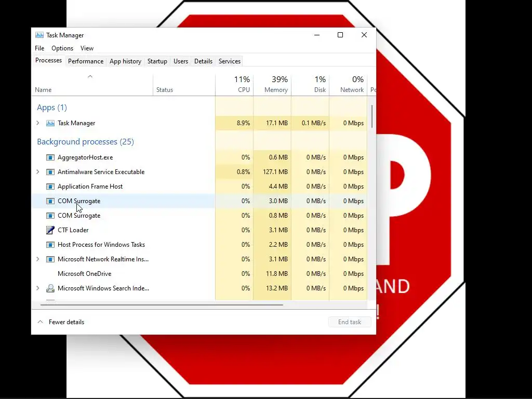Minimize the Task Manager window
Image resolution: width=532 pixels, height=399 pixels.
317,35
